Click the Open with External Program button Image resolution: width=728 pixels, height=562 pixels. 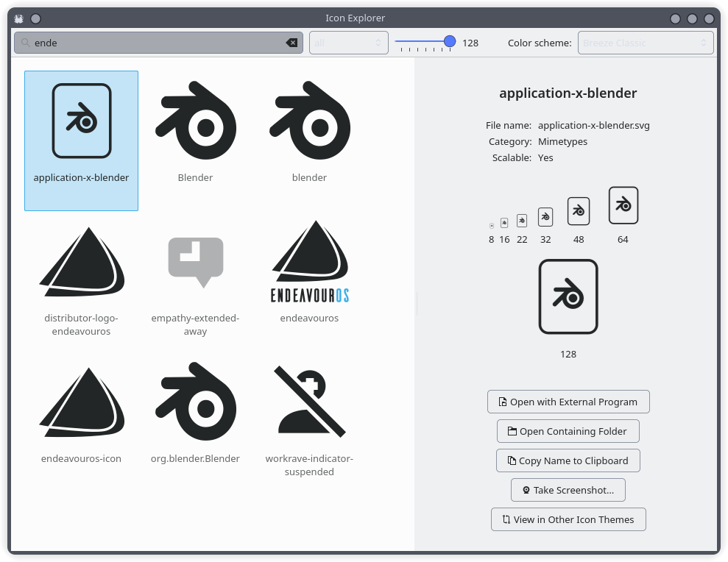(568, 402)
